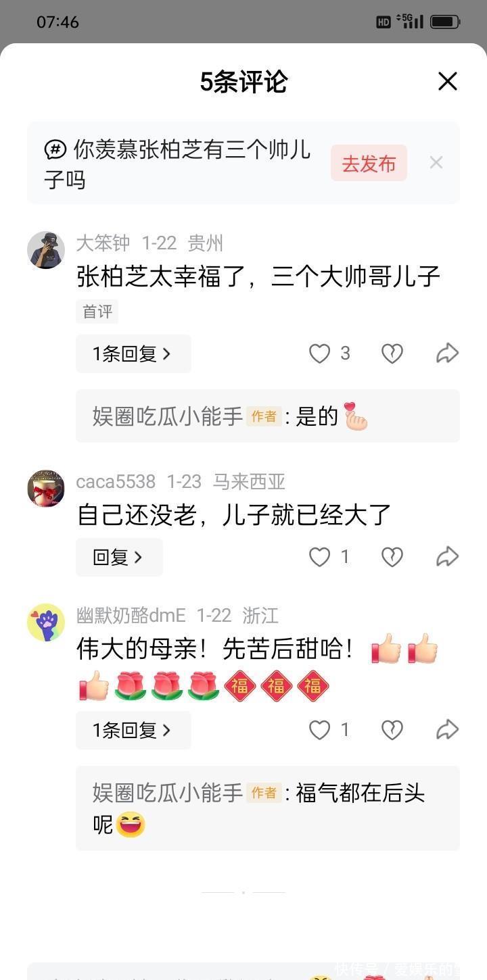487x980 pixels.
Task: Tap 去发布 button
Action: point(369,163)
